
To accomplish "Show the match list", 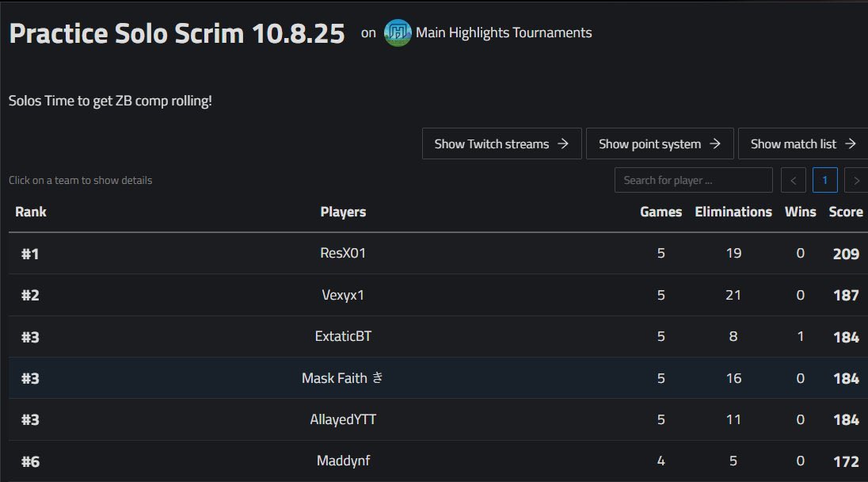I will point(801,143).
